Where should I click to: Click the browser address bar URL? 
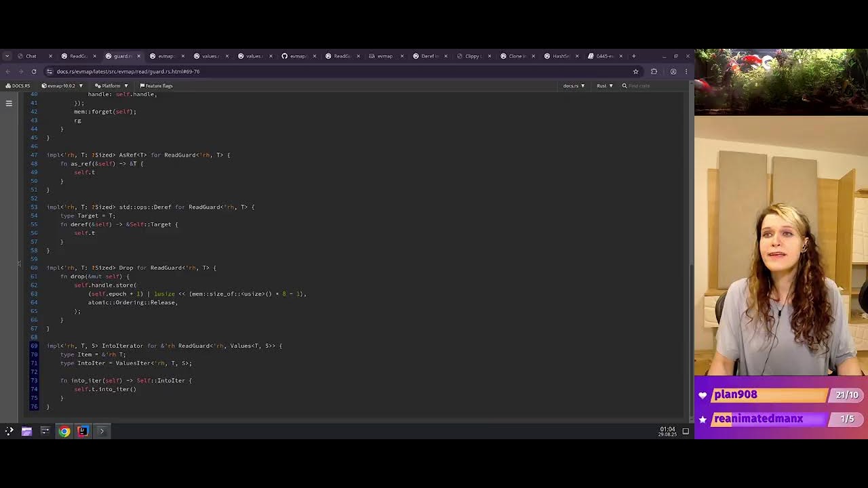coord(128,71)
